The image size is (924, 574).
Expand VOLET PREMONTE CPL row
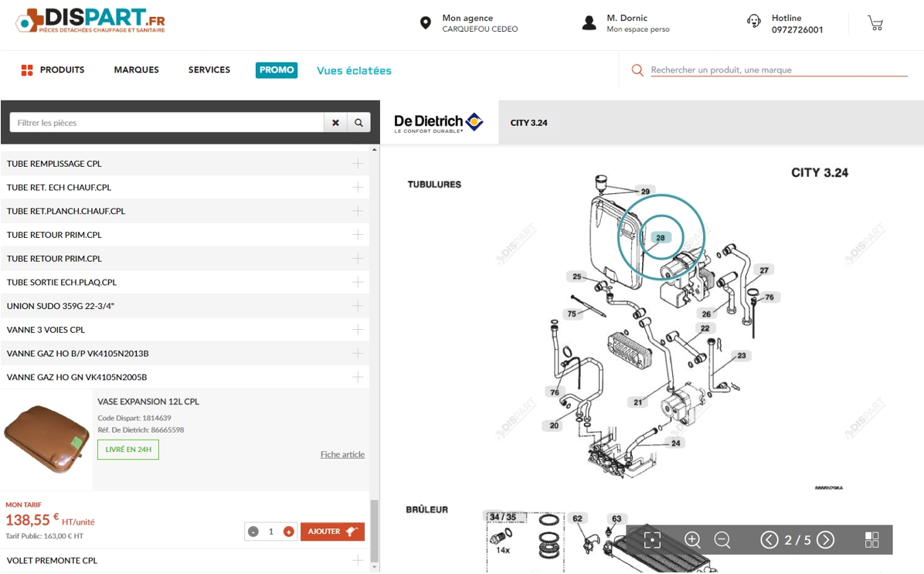[358, 560]
